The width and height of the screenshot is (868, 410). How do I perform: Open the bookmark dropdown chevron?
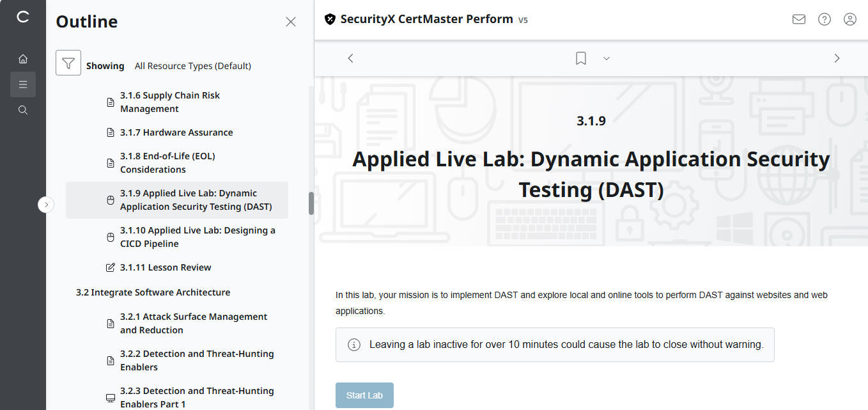tap(606, 58)
